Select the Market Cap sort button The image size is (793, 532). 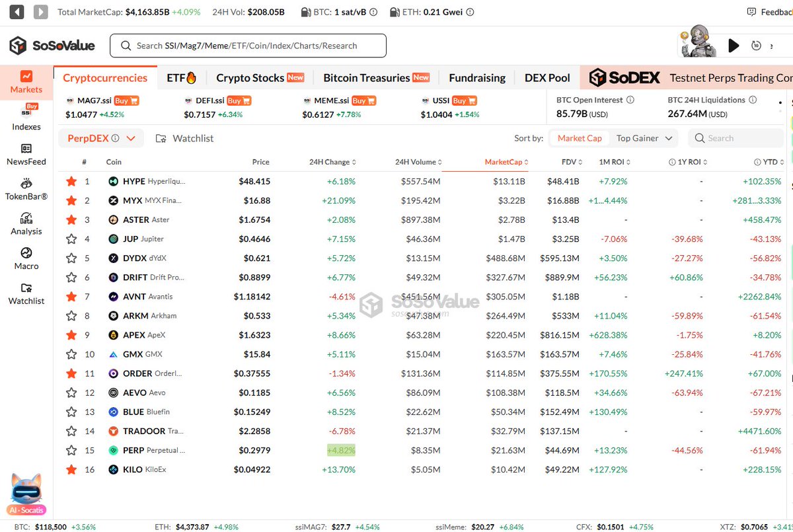[x=580, y=138]
